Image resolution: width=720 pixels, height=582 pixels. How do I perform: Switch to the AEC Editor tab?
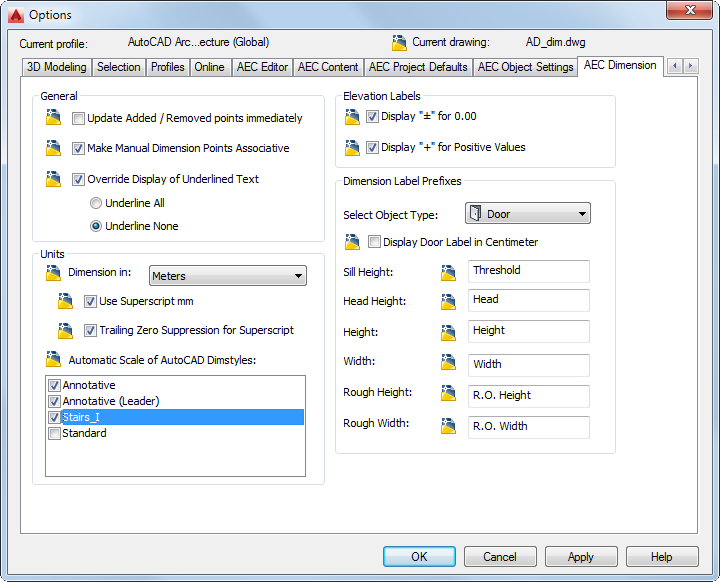(262, 67)
